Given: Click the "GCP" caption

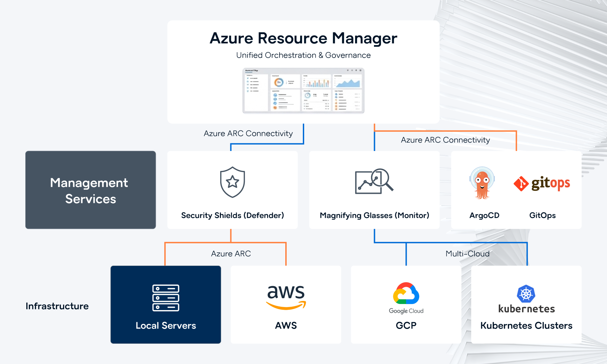Looking at the screenshot, I should tap(406, 326).
